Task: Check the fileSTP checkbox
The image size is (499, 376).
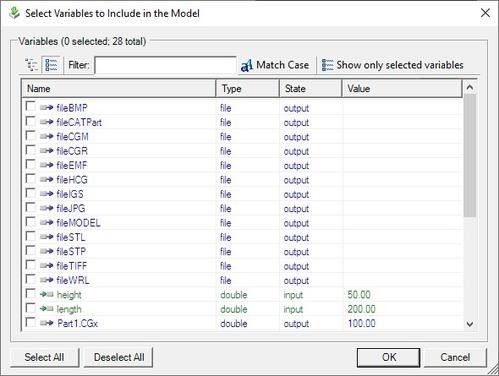Action: 30,250
